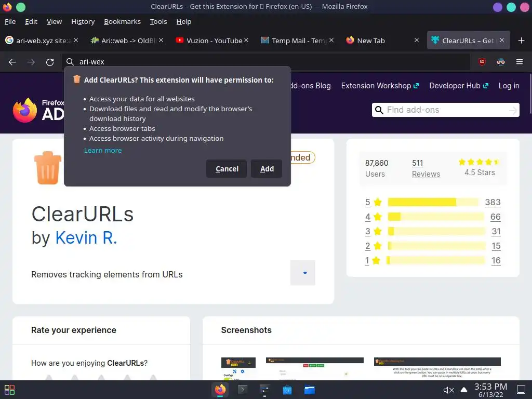532x399 pixels.
Task: Open the Help menu
Action: [184, 21]
